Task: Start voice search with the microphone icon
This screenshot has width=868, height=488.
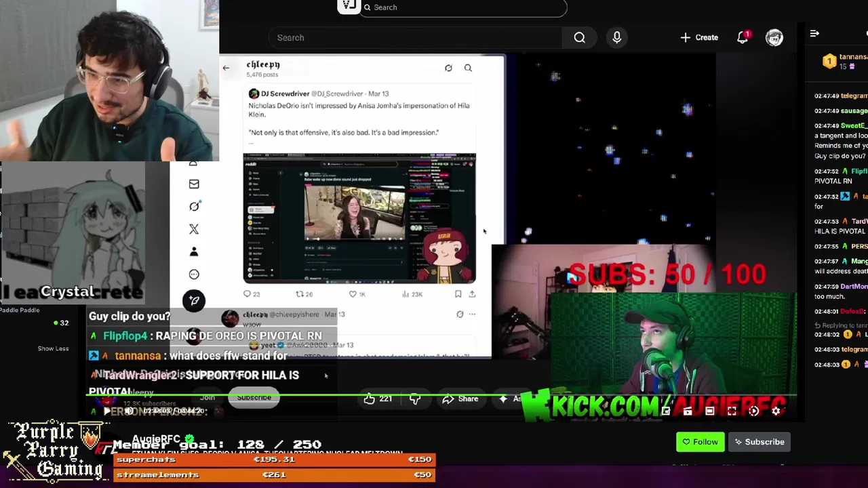Action: pos(616,38)
